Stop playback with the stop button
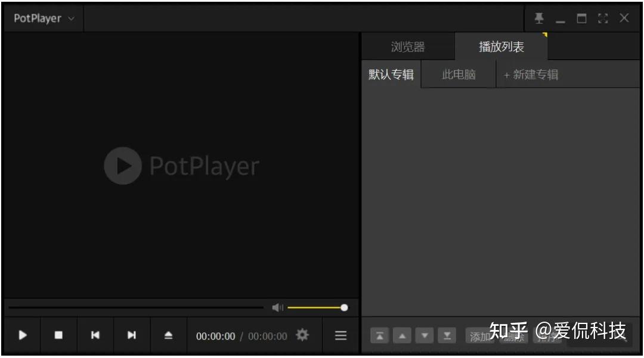This screenshot has height=358, width=644. tap(58, 335)
